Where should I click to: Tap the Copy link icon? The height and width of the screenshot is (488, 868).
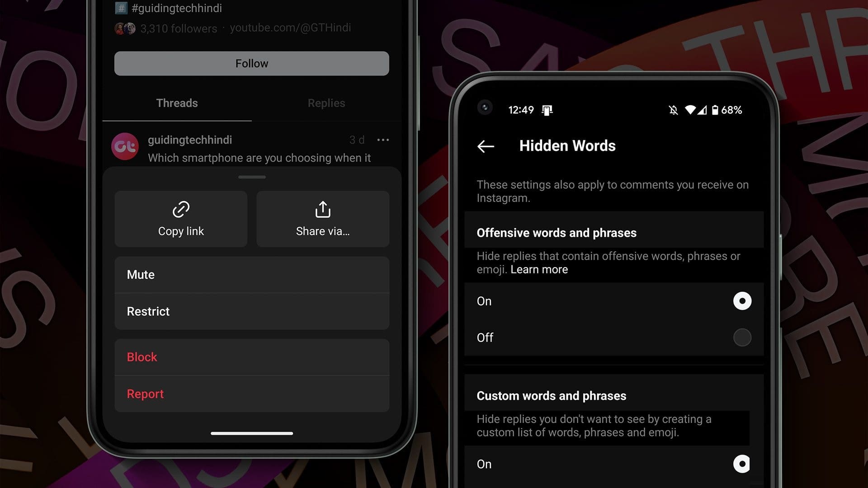pyautogui.click(x=181, y=209)
